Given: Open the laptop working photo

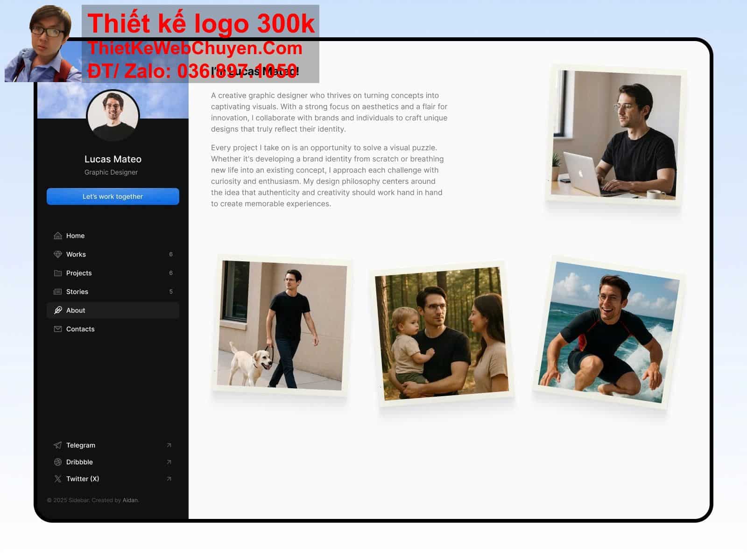Looking at the screenshot, I should pos(615,135).
